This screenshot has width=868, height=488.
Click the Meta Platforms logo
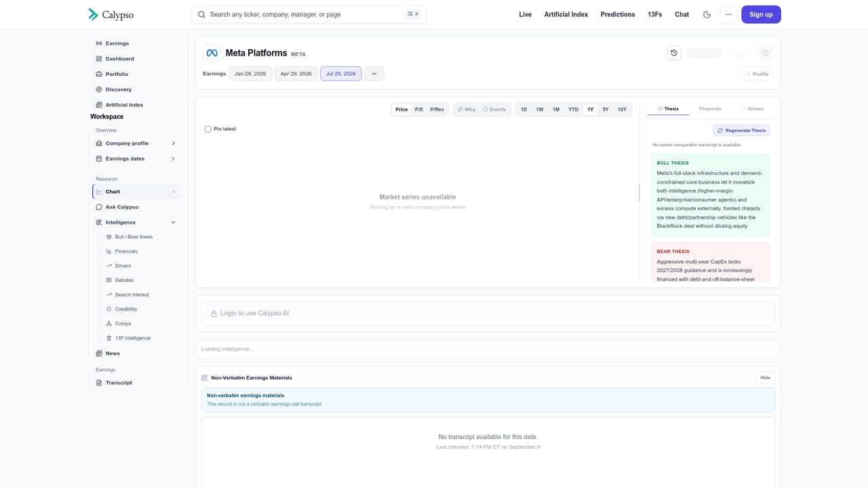[x=212, y=53]
